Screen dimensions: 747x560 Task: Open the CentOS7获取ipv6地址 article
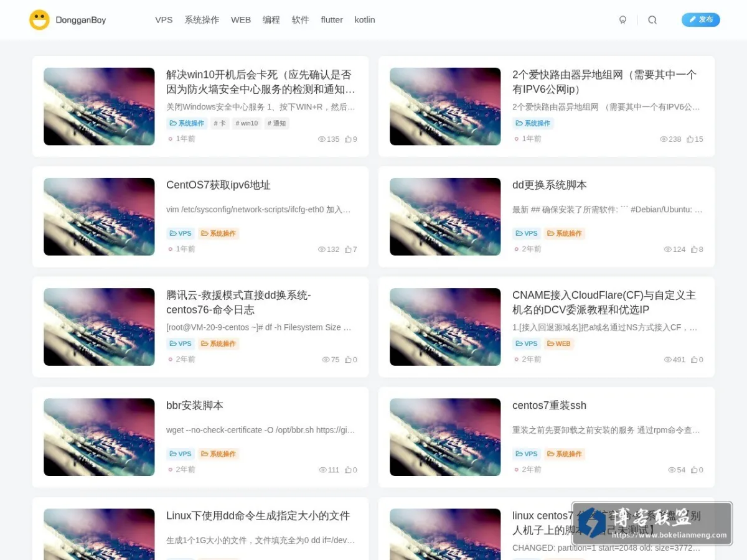pos(218,185)
